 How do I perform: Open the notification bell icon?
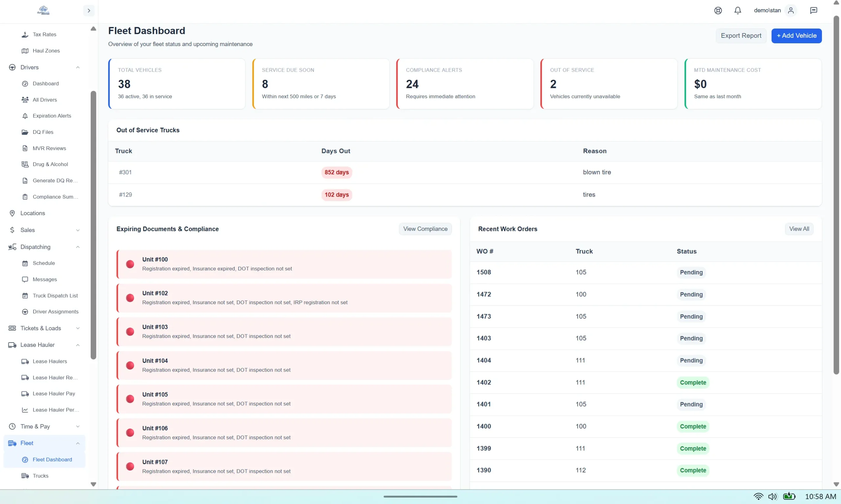click(738, 10)
